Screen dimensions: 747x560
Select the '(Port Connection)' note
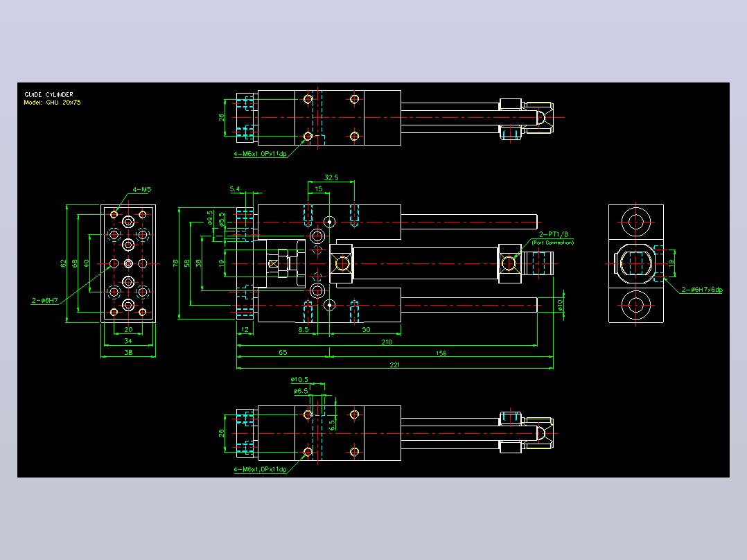[x=553, y=243]
